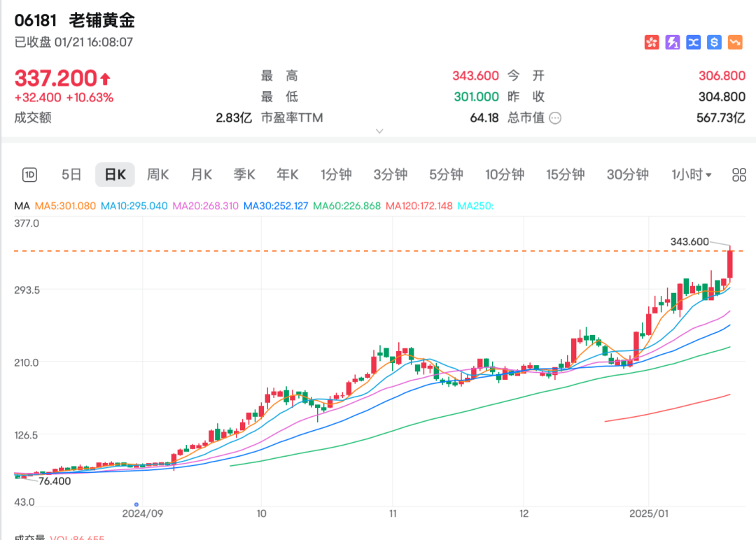The height and width of the screenshot is (540, 756).
Task: Click the red Hong Kong market flag icon
Action: [x=652, y=43]
